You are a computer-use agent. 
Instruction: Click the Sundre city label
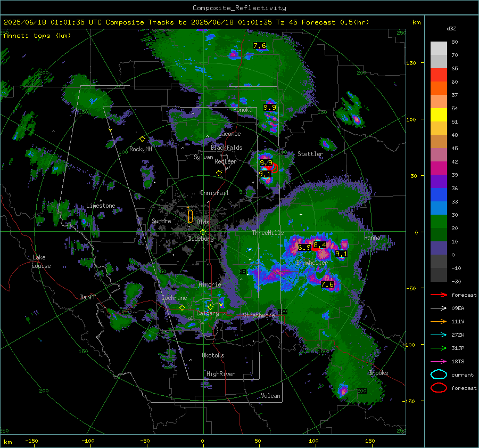(161, 221)
